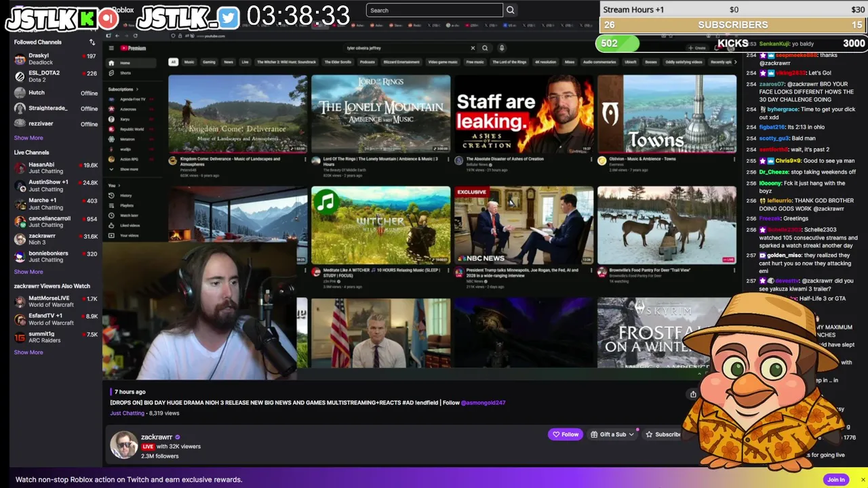
Task: Expand YouTube You section arrow
Action: point(119,185)
